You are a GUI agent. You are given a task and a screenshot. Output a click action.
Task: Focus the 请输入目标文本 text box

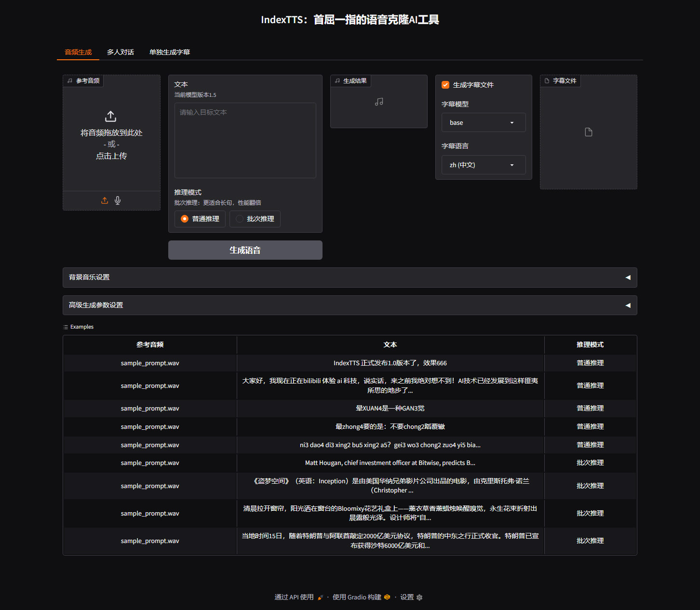245,140
